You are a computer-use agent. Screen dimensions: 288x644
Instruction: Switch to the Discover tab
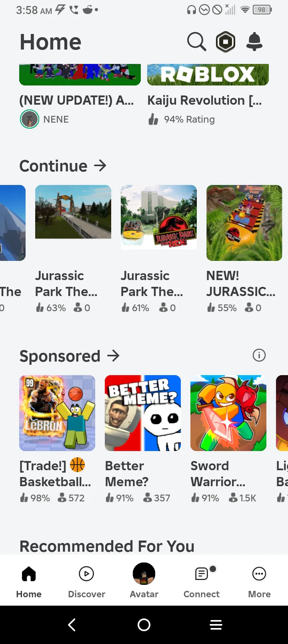86,580
